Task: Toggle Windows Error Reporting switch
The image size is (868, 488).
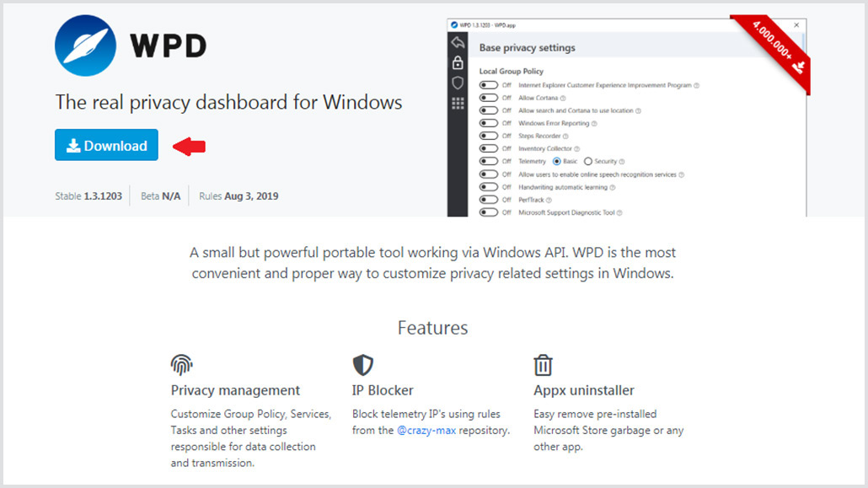Action: [488, 124]
